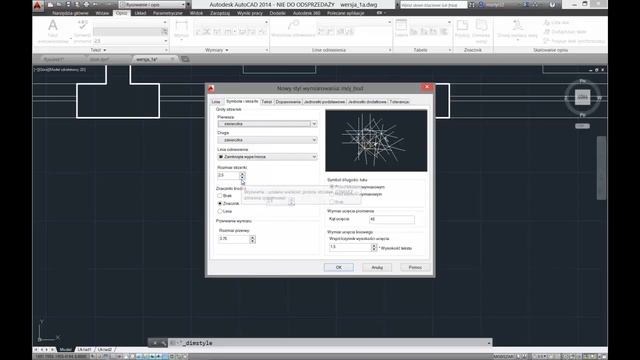Open the Pierwsza arrowhead dropdown
Viewport: 640px width, 360px height.
pos(267,124)
